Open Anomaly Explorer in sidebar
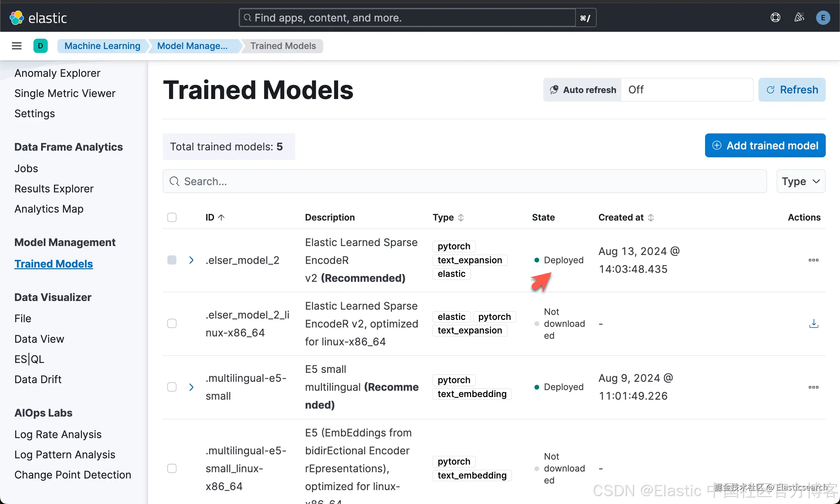The height and width of the screenshot is (504, 840). [x=57, y=73]
